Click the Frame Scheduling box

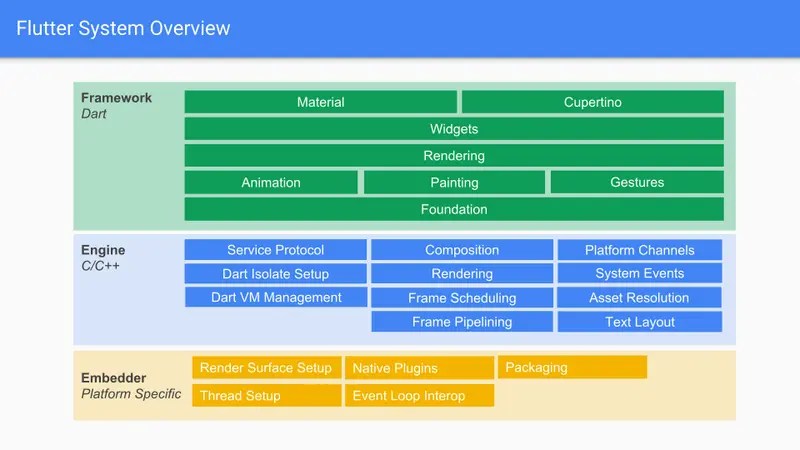[462, 297]
